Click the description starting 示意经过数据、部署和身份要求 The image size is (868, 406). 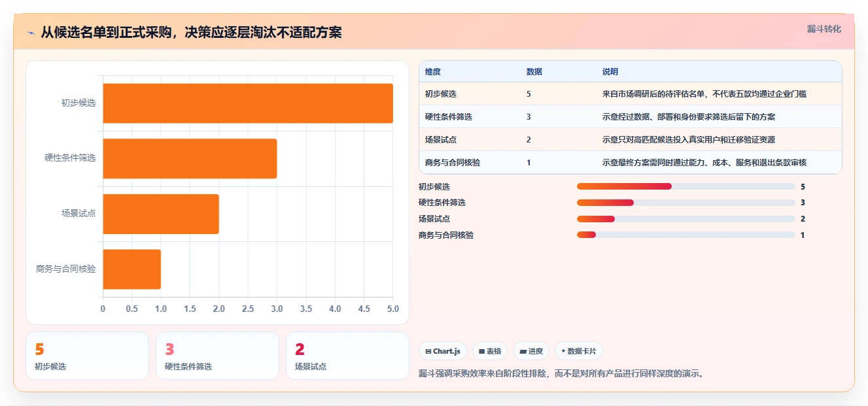pos(689,117)
